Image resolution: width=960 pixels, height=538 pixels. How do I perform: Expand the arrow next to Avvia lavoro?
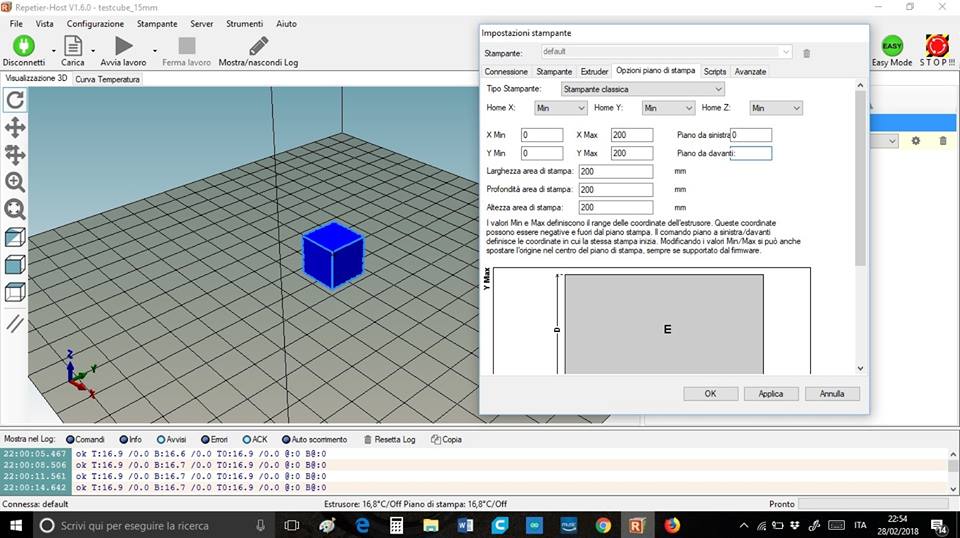154,51
